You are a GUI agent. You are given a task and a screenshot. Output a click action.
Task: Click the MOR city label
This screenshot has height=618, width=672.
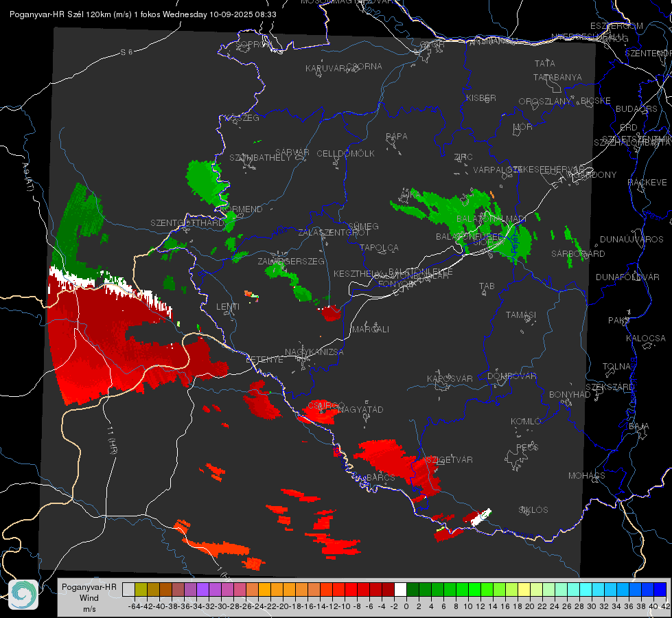click(523, 126)
